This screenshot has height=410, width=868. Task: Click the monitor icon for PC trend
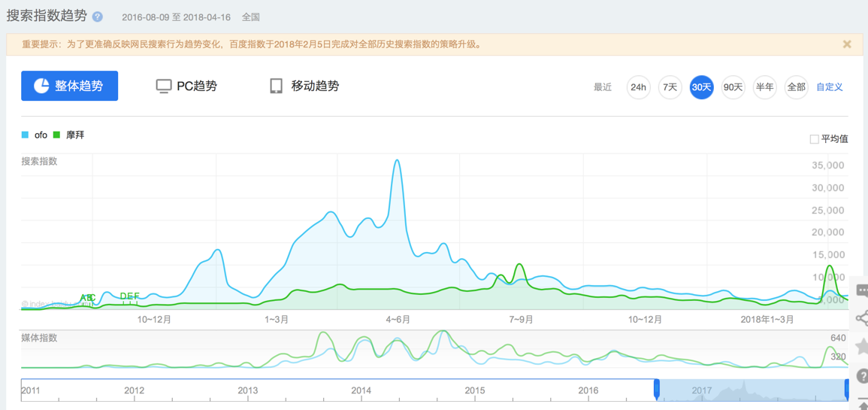pyautogui.click(x=164, y=87)
